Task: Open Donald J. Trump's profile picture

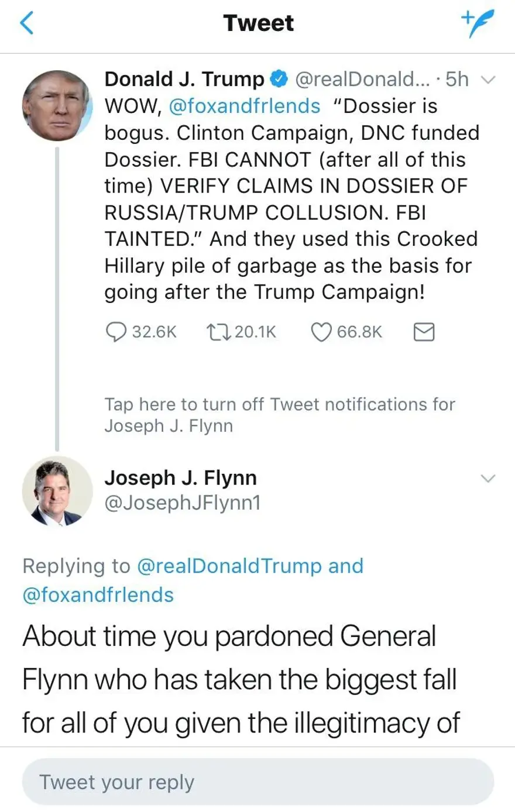Action: click(x=57, y=106)
